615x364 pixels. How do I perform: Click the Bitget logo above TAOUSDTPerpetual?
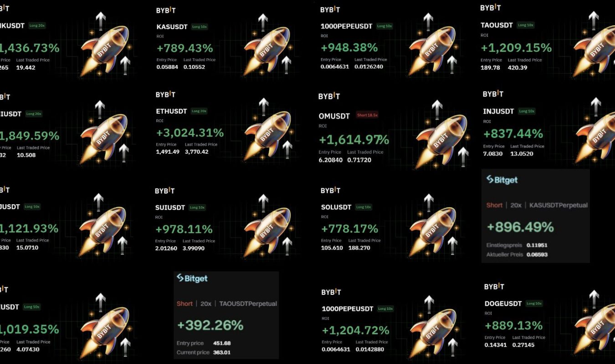[x=192, y=278]
